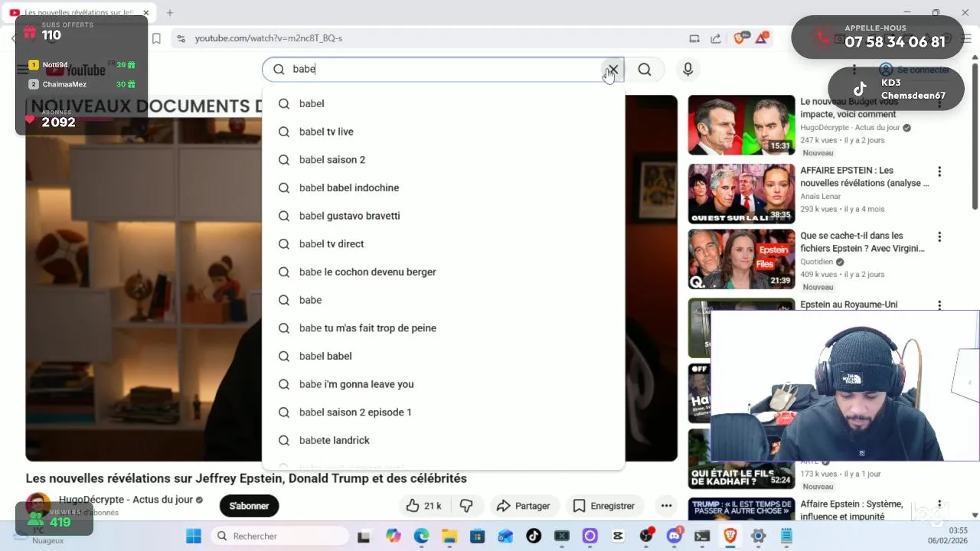The image size is (980, 551).
Task: Click the Partager share button
Action: 524,506
